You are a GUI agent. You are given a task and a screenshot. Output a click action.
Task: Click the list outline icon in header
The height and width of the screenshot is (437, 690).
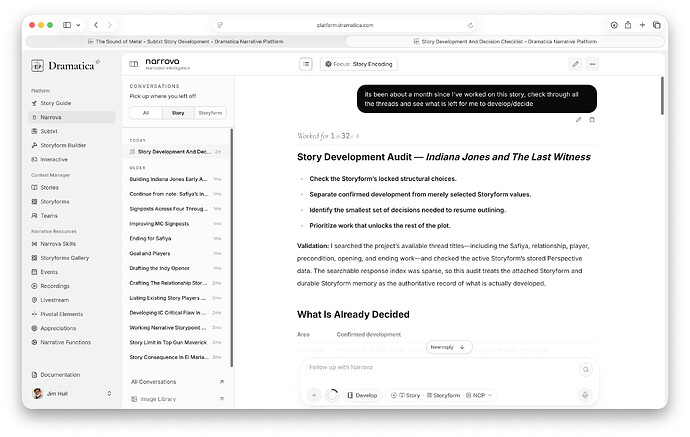(306, 64)
